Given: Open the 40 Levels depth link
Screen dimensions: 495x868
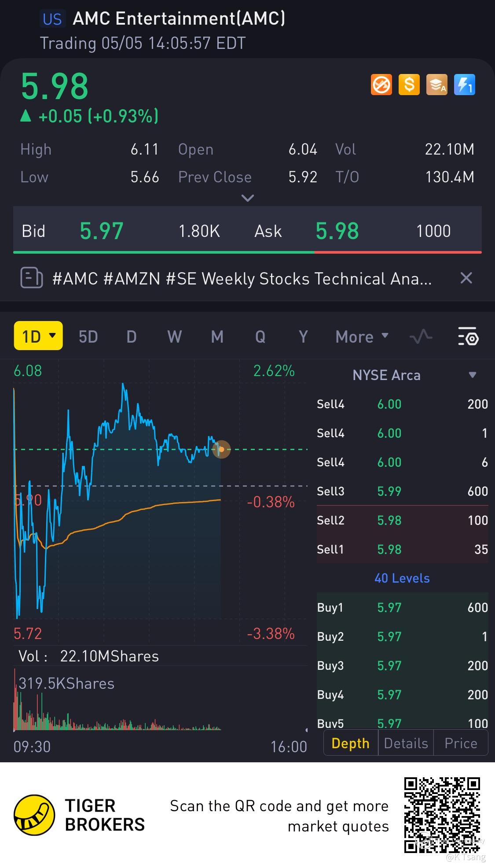Looking at the screenshot, I should 402,578.
